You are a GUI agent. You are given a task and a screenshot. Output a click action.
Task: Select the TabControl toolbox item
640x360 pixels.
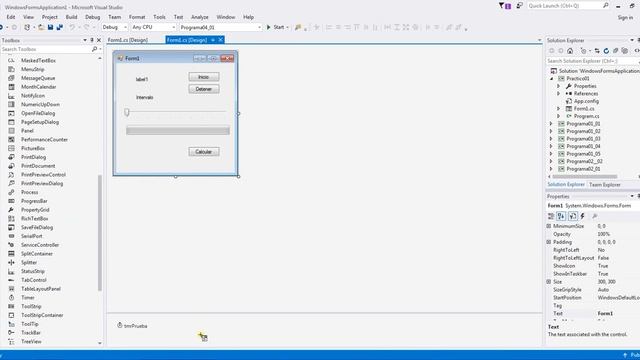[34, 280]
